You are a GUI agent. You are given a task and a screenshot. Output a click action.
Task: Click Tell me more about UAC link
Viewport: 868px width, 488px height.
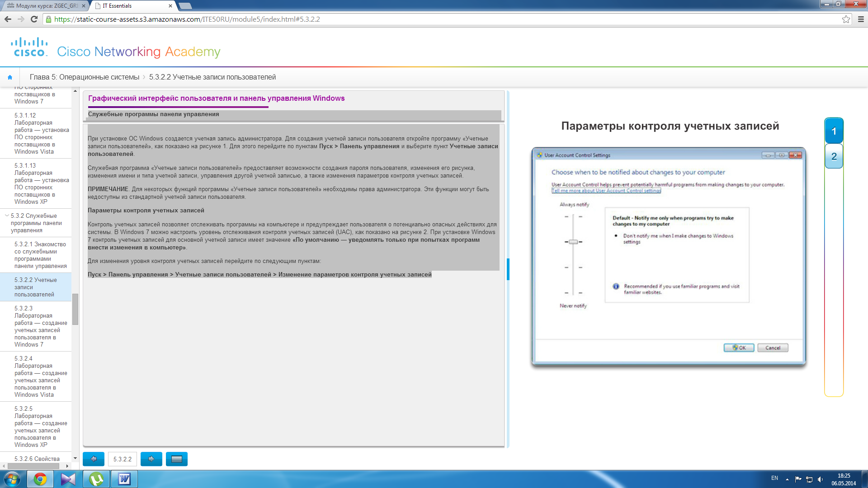[x=606, y=191]
